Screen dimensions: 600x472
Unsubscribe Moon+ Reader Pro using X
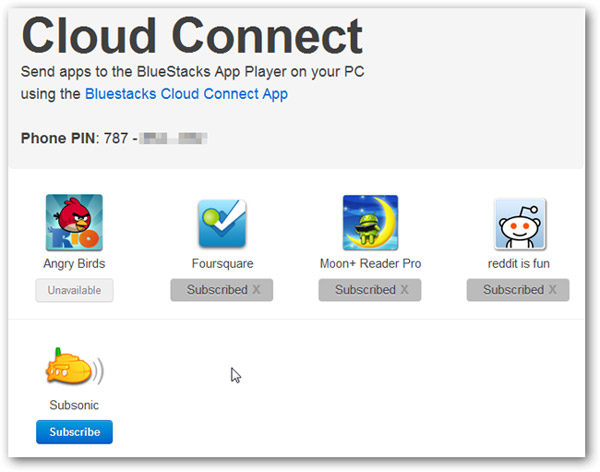(404, 290)
